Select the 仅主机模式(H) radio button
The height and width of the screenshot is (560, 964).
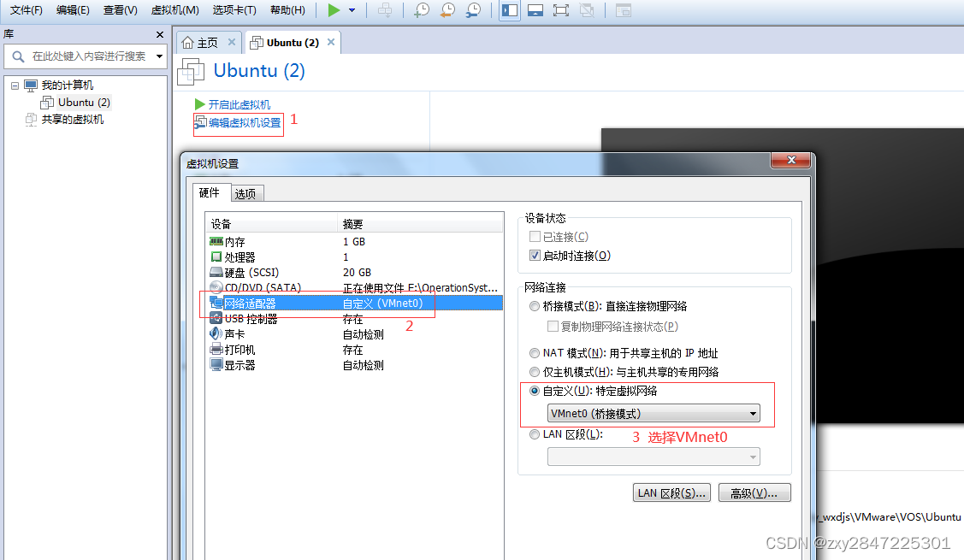pyautogui.click(x=535, y=372)
